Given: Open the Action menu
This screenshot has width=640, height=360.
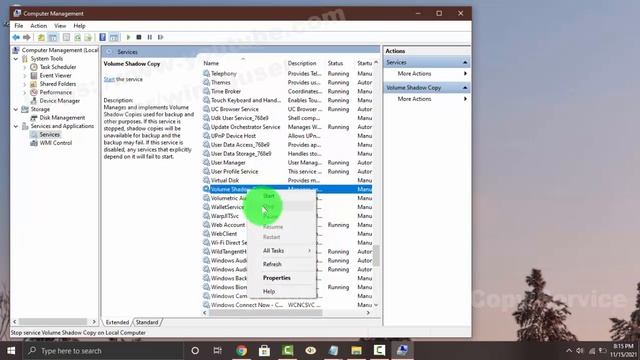Looking at the screenshot, I should [38, 26].
